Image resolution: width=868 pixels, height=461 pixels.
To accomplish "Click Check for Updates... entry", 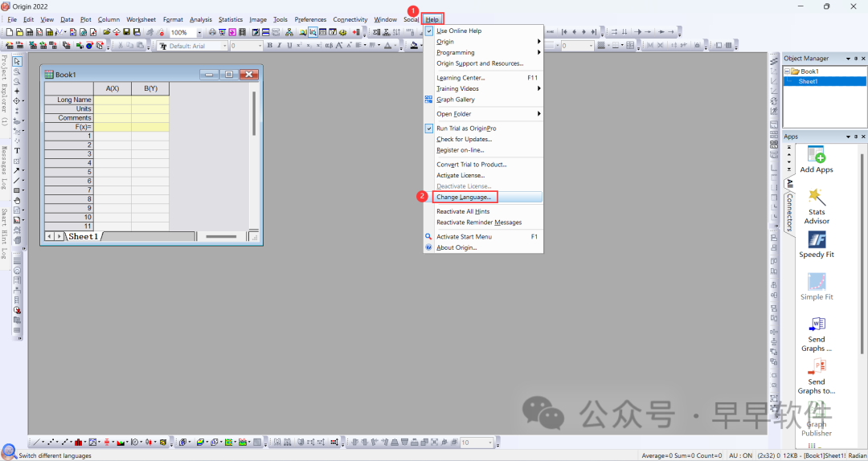I will click(464, 139).
